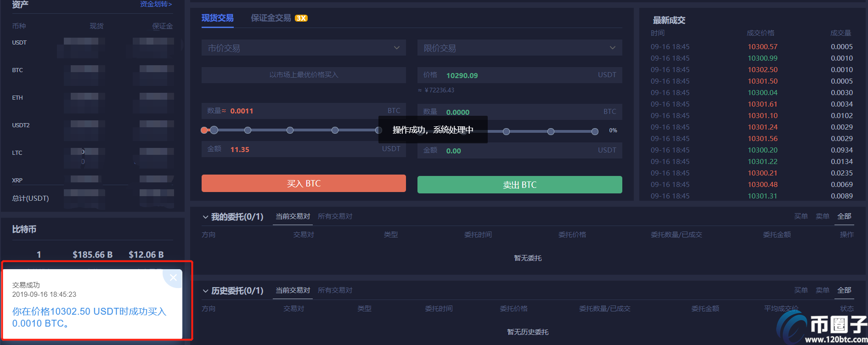Click the $12.06 B volume value

[146, 255]
